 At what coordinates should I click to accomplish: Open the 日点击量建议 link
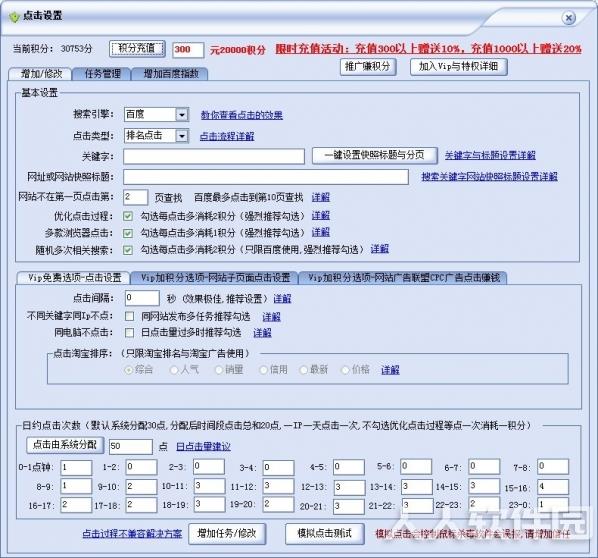tap(203, 446)
